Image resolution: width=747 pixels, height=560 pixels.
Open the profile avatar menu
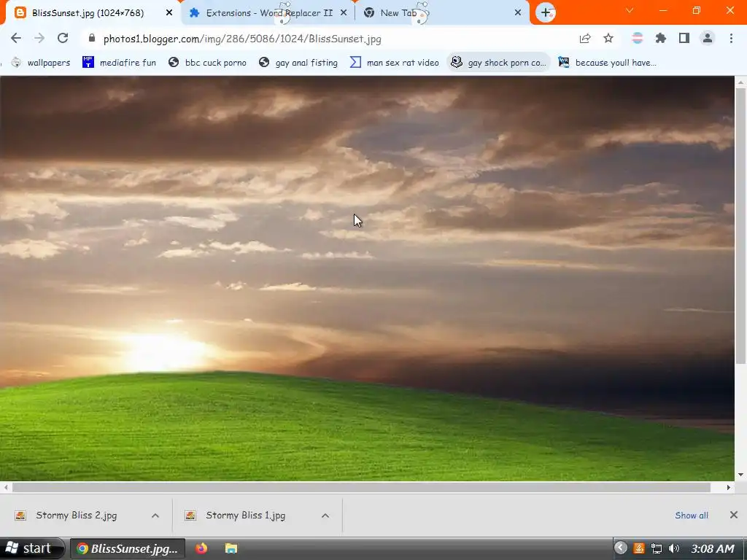point(708,39)
